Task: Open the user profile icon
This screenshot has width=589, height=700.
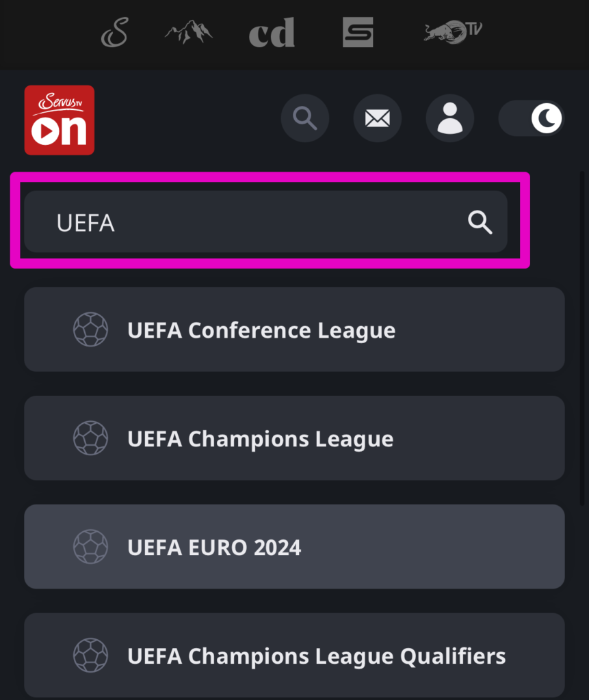Action: pos(449,119)
